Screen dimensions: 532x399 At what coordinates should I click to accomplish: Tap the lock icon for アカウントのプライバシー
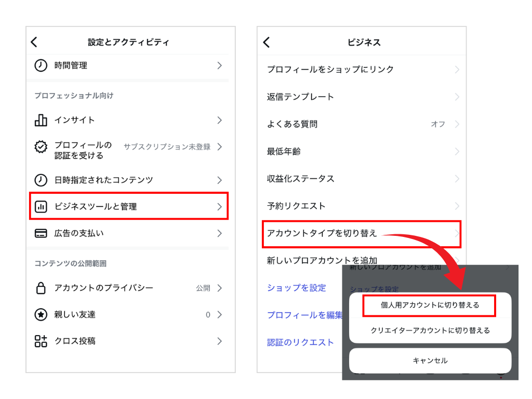click(42, 288)
